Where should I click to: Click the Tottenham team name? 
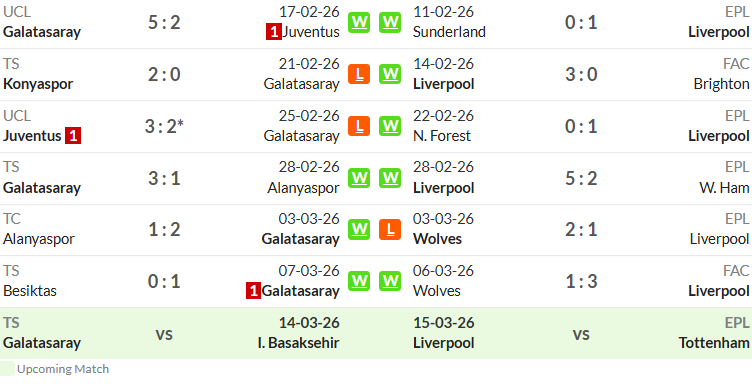pos(714,343)
